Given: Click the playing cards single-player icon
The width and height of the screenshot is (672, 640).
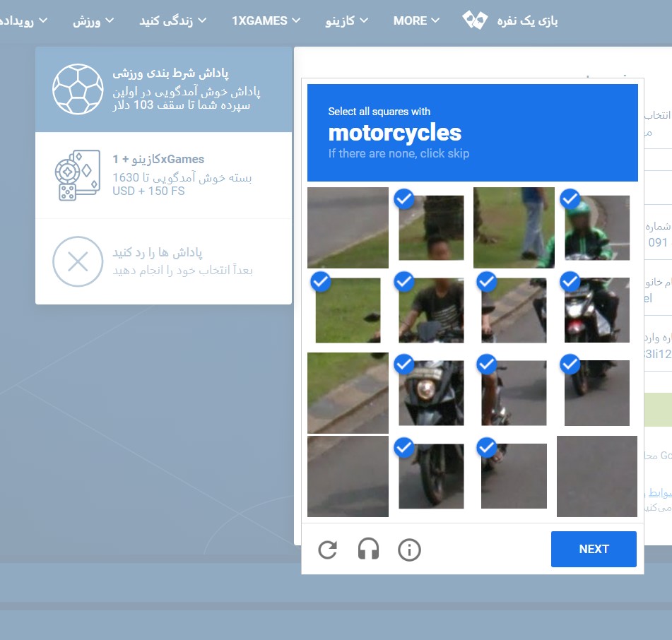Looking at the screenshot, I should coord(475,20).
